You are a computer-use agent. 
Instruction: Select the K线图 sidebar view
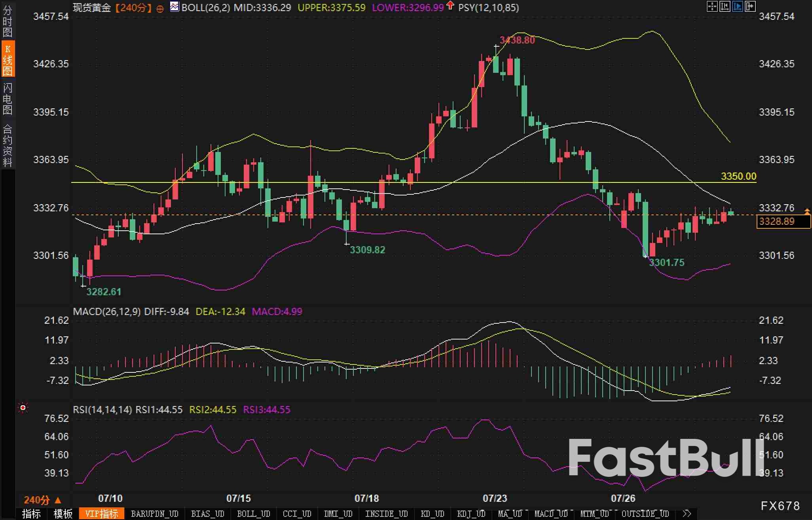[8, 59]
